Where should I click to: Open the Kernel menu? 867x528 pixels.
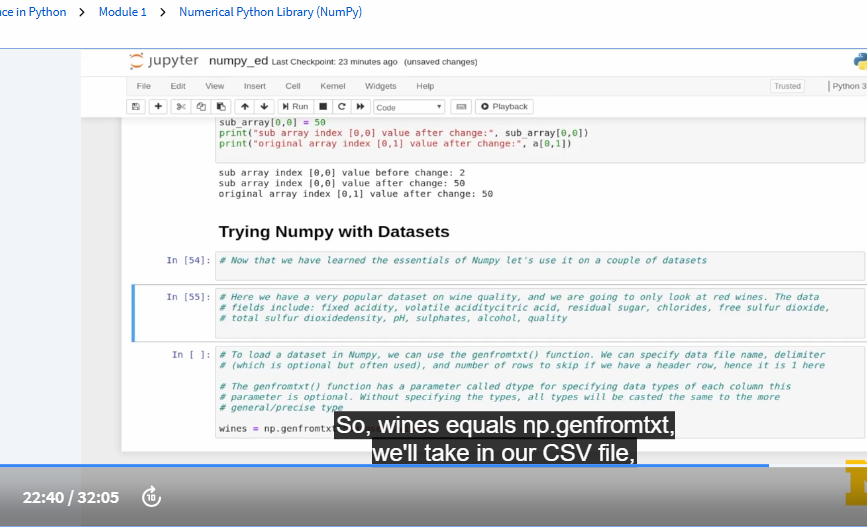click(333, 86)
